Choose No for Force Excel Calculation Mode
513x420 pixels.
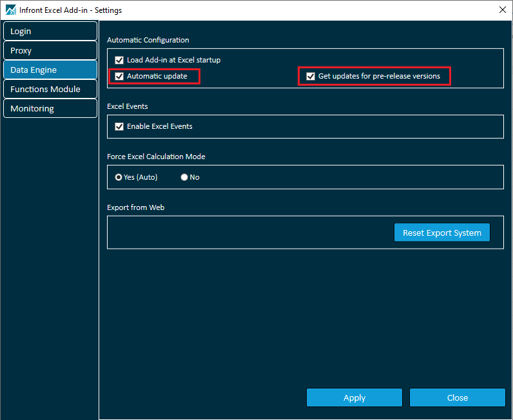(x=184, y=177)
